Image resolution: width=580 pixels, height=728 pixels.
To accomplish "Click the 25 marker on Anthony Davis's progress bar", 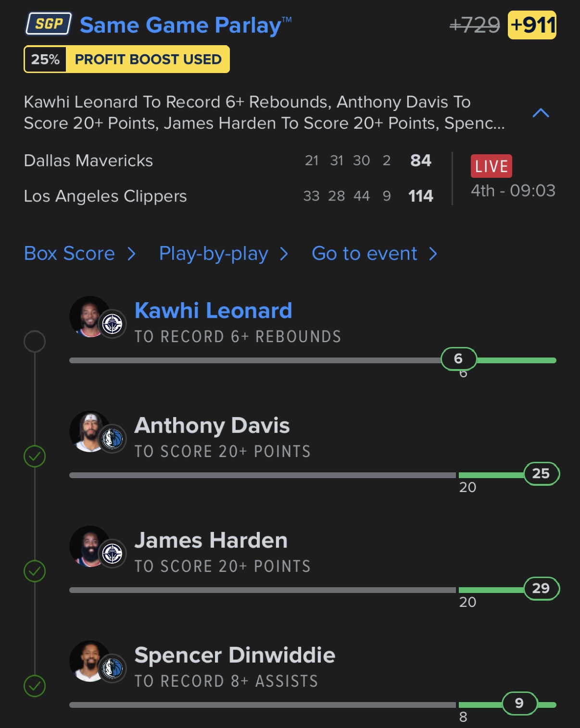I will [x=541, y=474].
